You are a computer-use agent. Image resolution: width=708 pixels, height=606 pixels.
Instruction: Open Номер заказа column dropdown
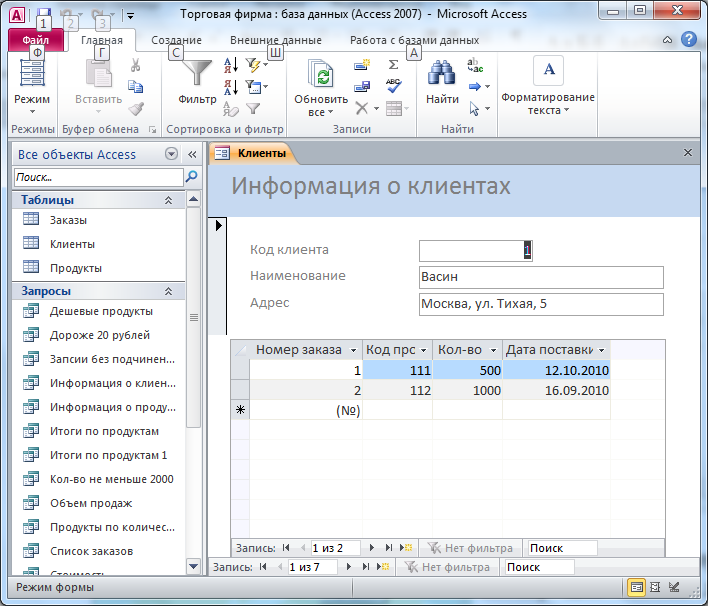(353, 350)
